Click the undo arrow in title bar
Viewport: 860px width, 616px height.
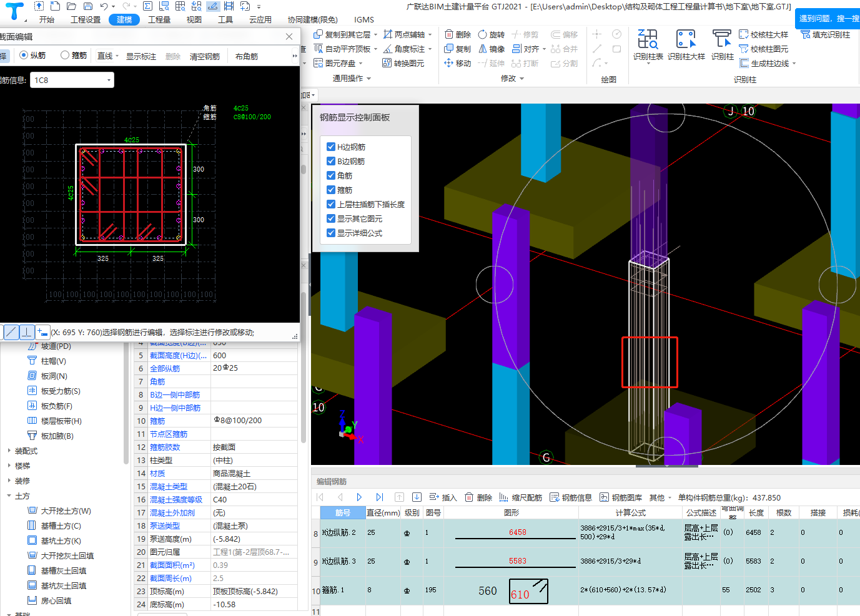[x=104, y=6]
